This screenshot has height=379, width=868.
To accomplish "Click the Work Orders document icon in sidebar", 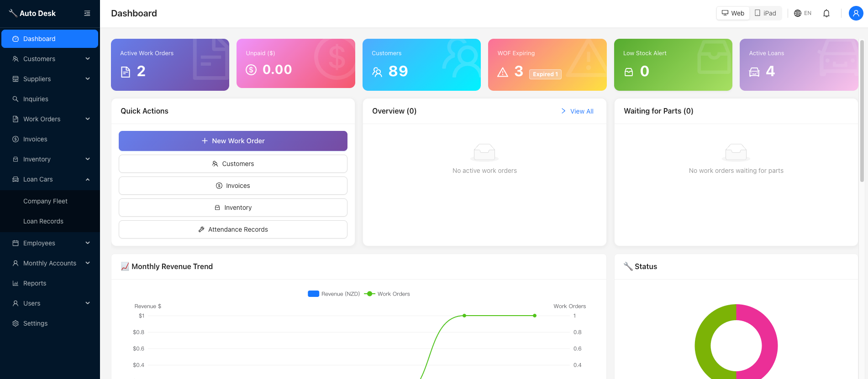I will click(16, 119).
